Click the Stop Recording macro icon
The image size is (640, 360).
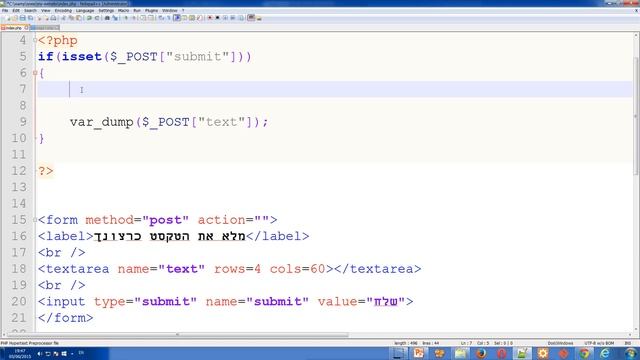click(218, 18)
